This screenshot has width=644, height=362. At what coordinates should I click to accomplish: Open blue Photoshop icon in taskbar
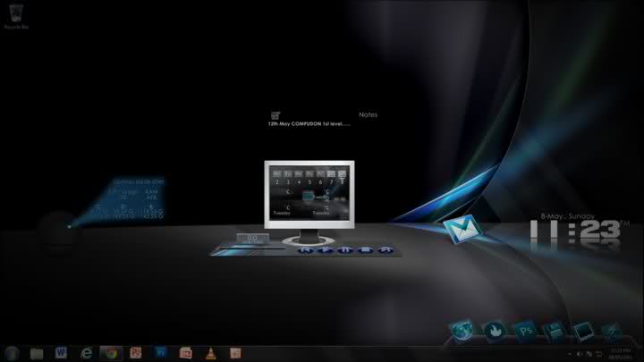tap(161, 353)
